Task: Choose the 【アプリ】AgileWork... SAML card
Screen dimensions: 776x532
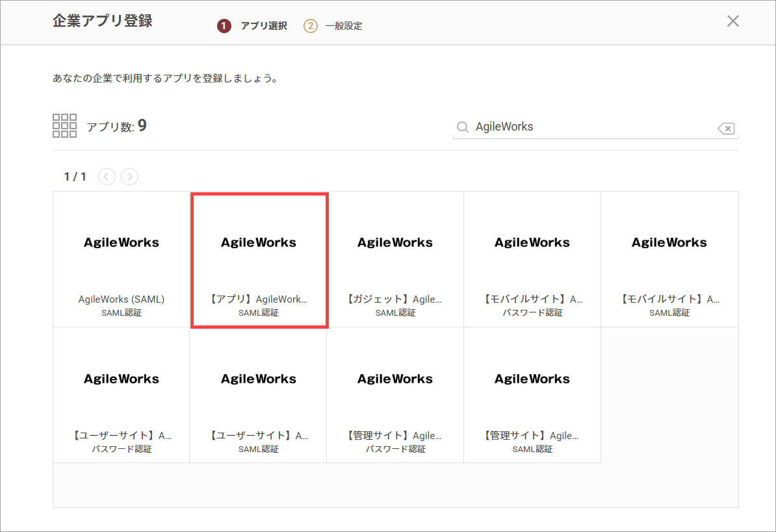Action: pyautogui.click(x=259, y=260)
